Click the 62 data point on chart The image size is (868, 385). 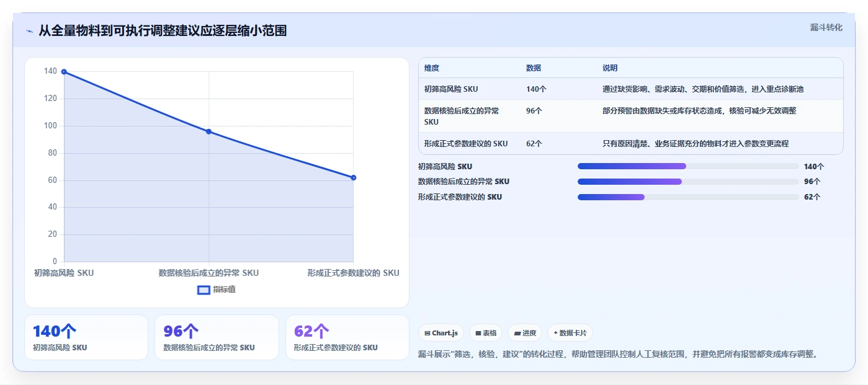[x=353, y=178]
